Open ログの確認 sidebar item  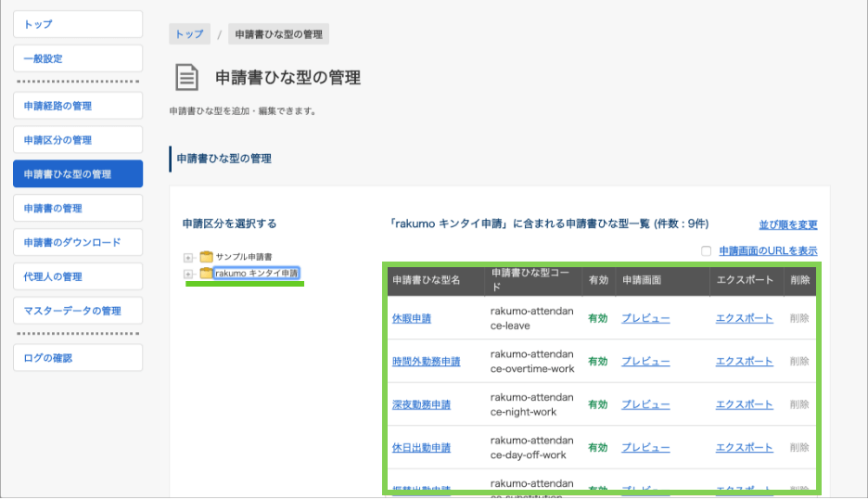(x=78, y=358)
